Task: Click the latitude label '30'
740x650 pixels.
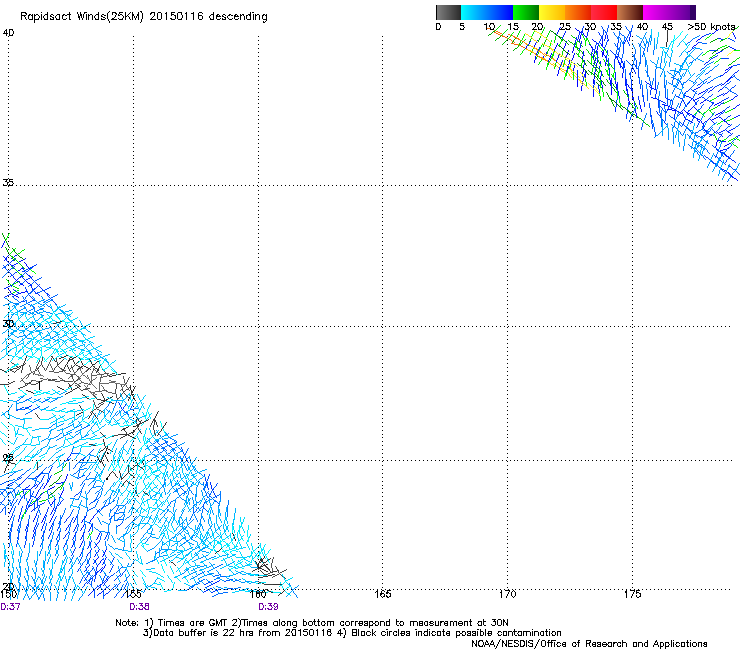Action: tap(8, 323)
